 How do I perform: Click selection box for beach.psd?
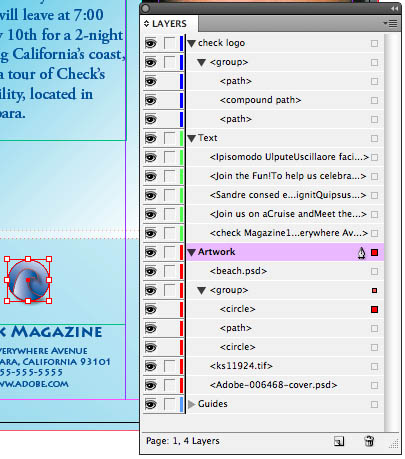374,272
